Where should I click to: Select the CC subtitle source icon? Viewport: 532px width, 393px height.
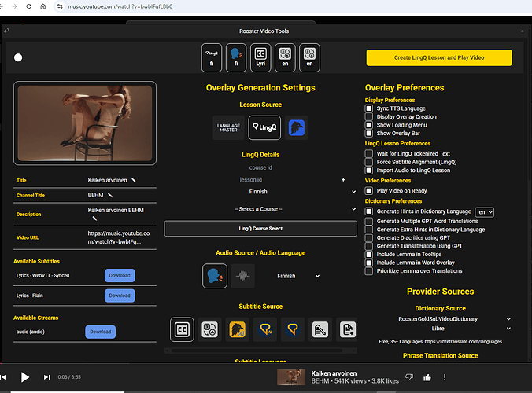coord(183,329)
